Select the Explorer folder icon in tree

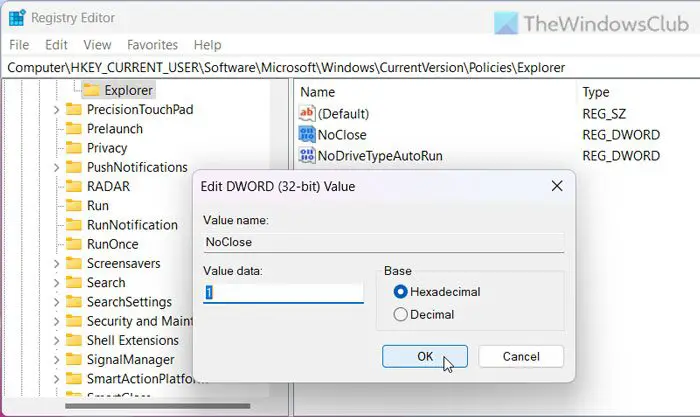[x=92, y=90]
